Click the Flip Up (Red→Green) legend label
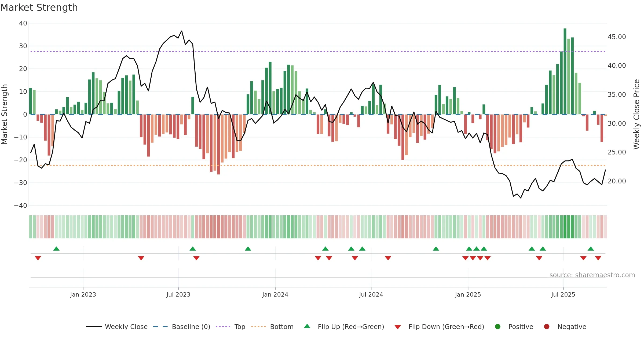Viewport: 644px width, 362px height. [351, 327]
